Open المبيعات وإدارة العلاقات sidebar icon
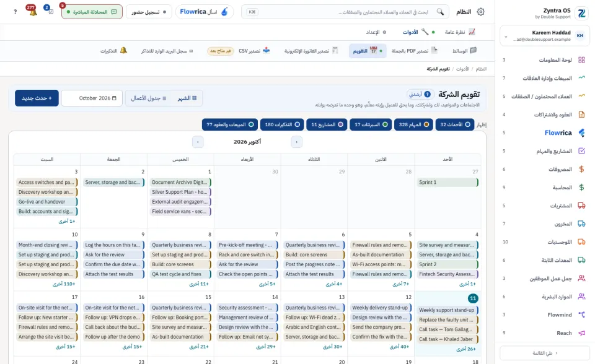Viewport: 595px width, 364px height. point(581,78)
